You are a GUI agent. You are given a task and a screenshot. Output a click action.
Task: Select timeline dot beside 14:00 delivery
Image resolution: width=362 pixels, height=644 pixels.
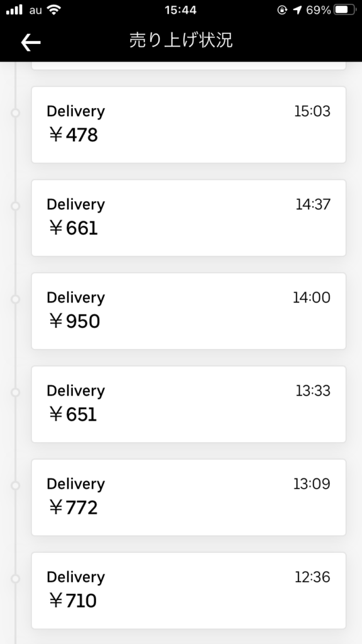[16, 299]
